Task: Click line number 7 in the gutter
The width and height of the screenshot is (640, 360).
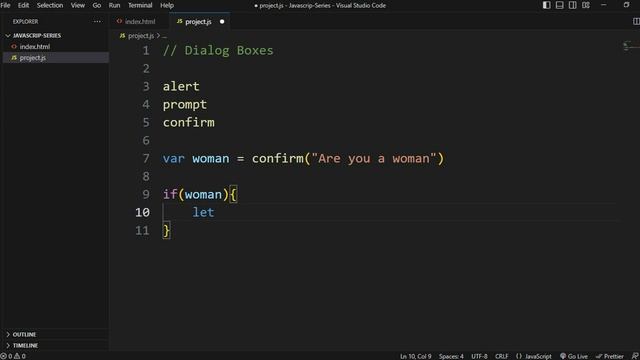Action: [x=146, y=158]
